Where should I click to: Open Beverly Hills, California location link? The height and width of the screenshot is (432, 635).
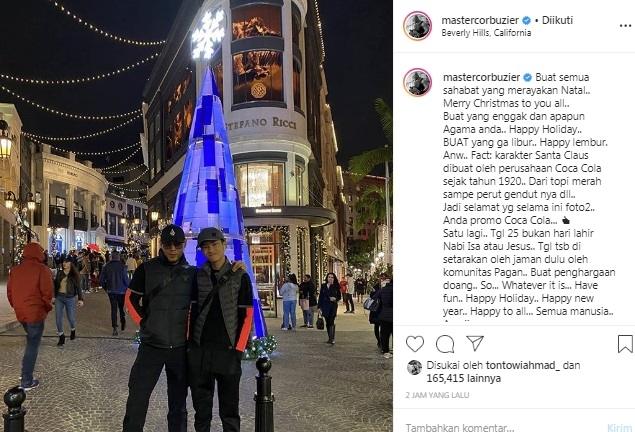pyautogui.click(x=486, y=33)
